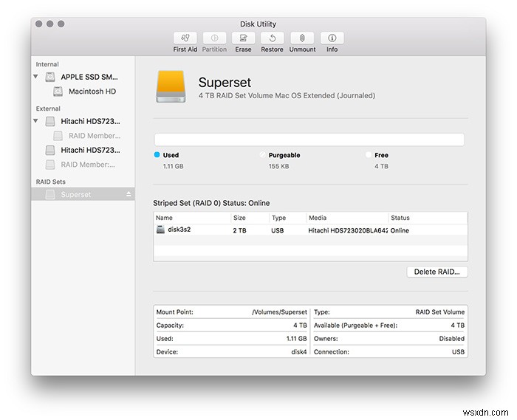Click the Superset drive icon in sidebar

(50, 194)
